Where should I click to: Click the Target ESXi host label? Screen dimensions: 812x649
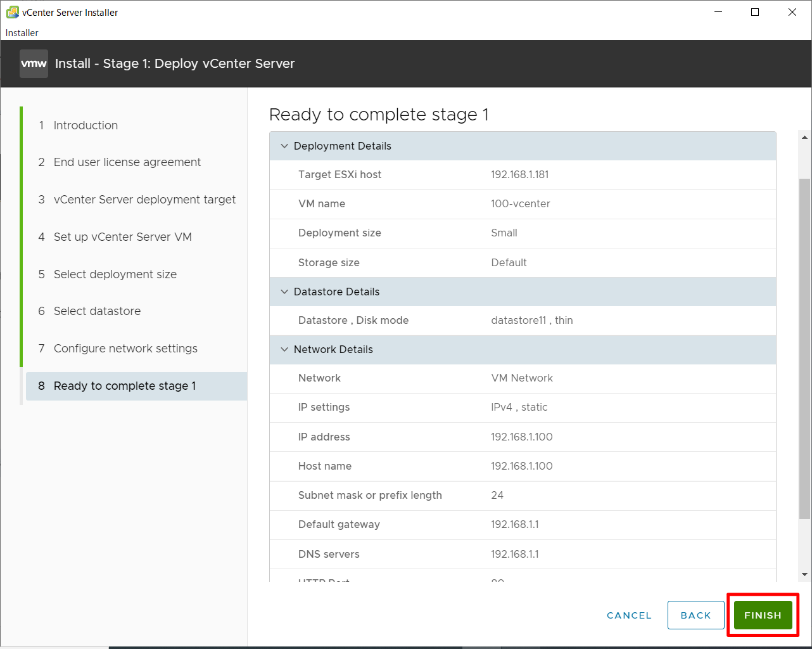point(339,175)
